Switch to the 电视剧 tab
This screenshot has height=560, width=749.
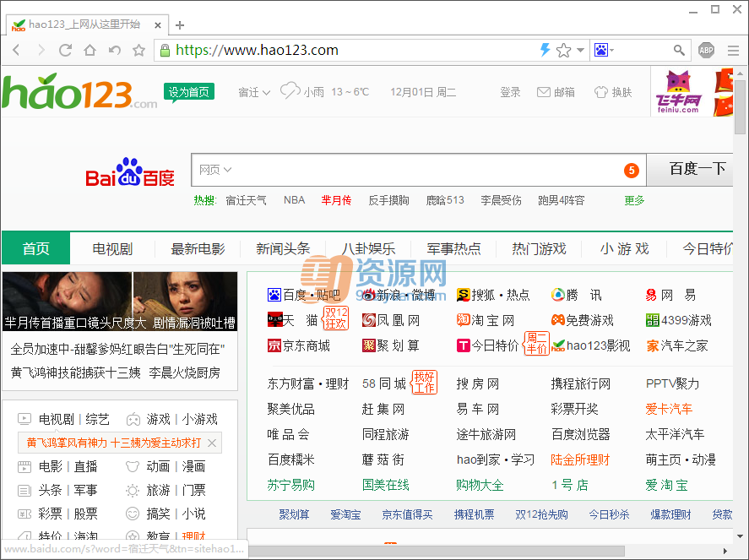(112, 248)
